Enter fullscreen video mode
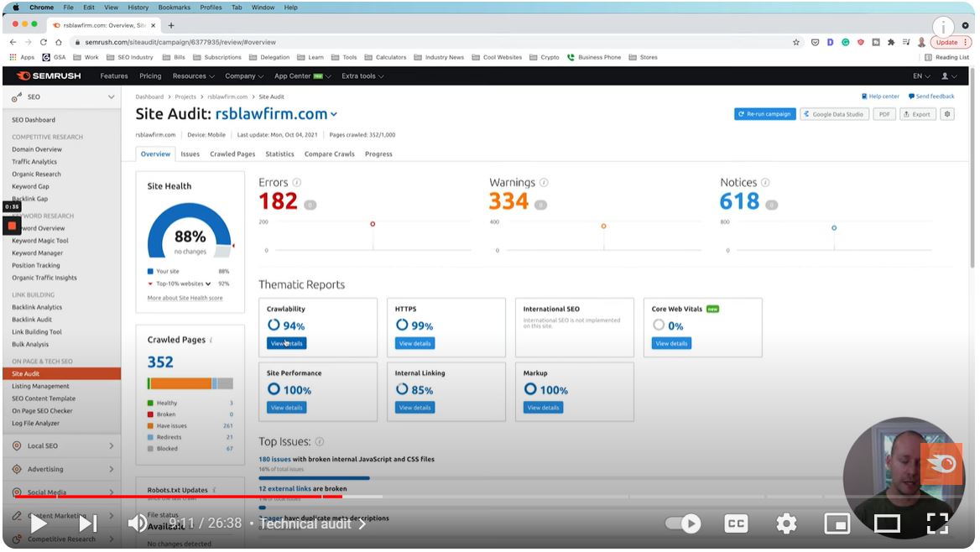980x552 pixels. [x=937, y=523]
